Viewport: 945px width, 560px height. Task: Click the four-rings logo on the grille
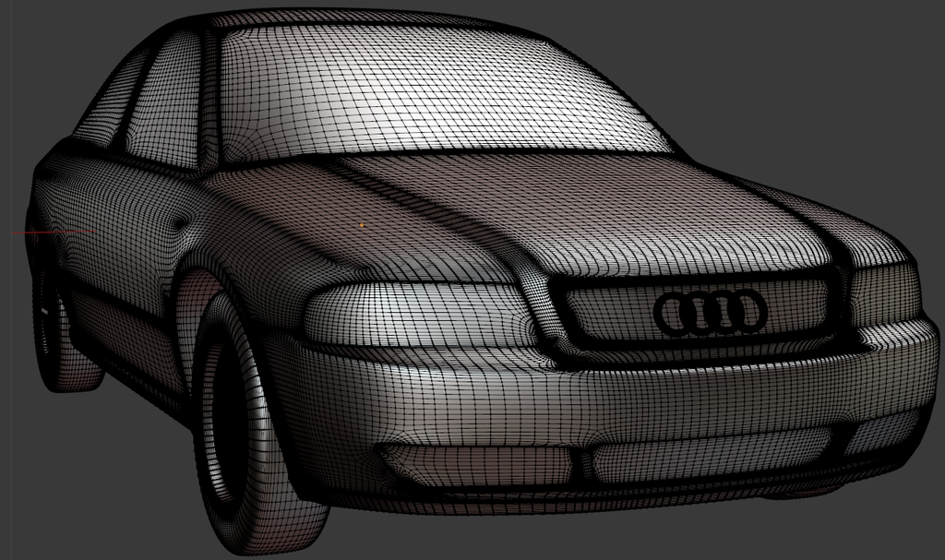tap(712, 313)
